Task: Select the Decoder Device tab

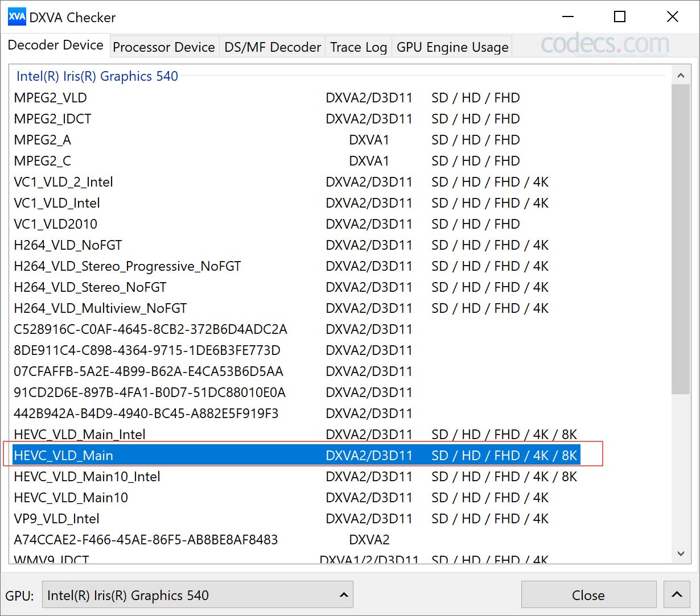Action: (55, 46)
